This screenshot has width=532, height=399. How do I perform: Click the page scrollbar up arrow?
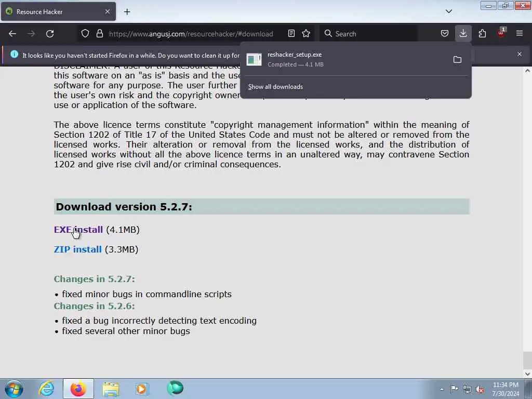[x=527, y=71]
